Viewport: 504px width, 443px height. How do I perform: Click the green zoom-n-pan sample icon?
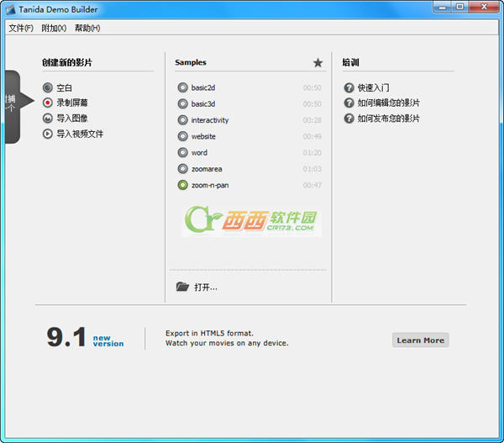[182, 185]
